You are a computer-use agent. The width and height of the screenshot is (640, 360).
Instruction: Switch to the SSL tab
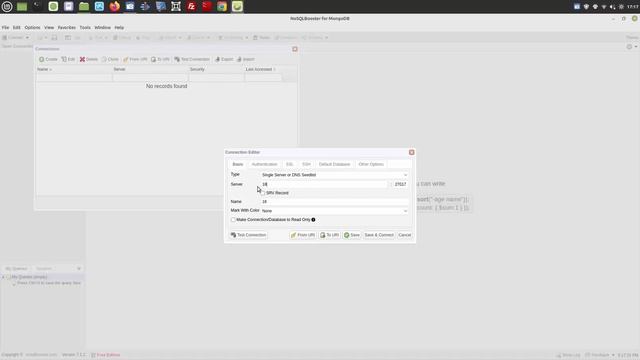(x=289, y=164)
